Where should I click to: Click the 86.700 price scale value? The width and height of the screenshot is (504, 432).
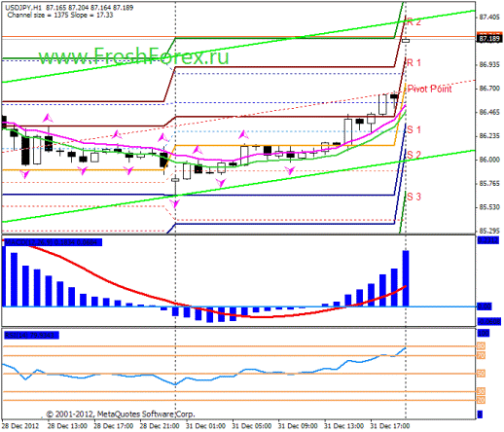(489, 89)
